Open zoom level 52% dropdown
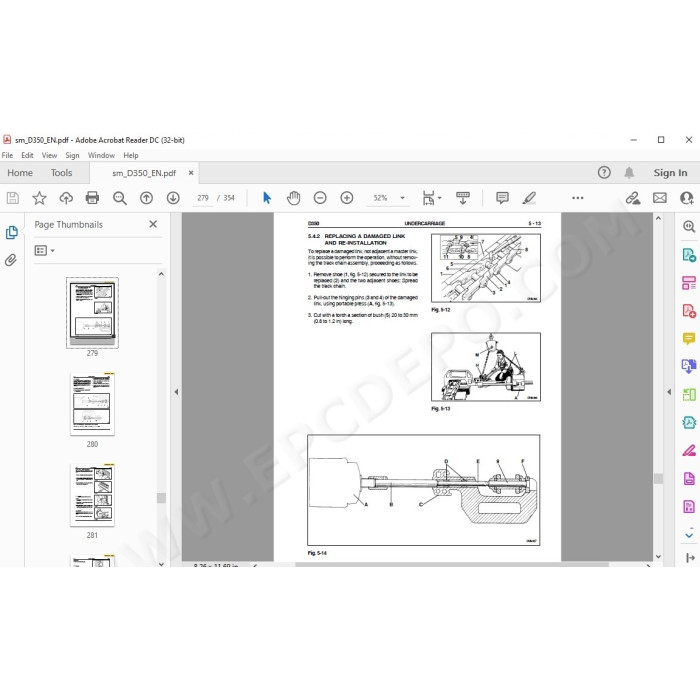 402,198
